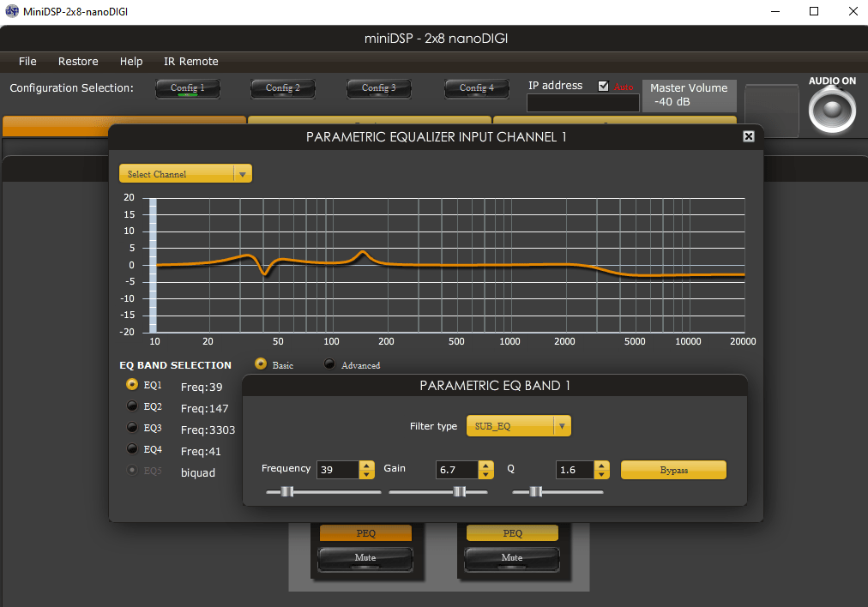
Task: Select Config 4 preset
Action: [477, 88]
